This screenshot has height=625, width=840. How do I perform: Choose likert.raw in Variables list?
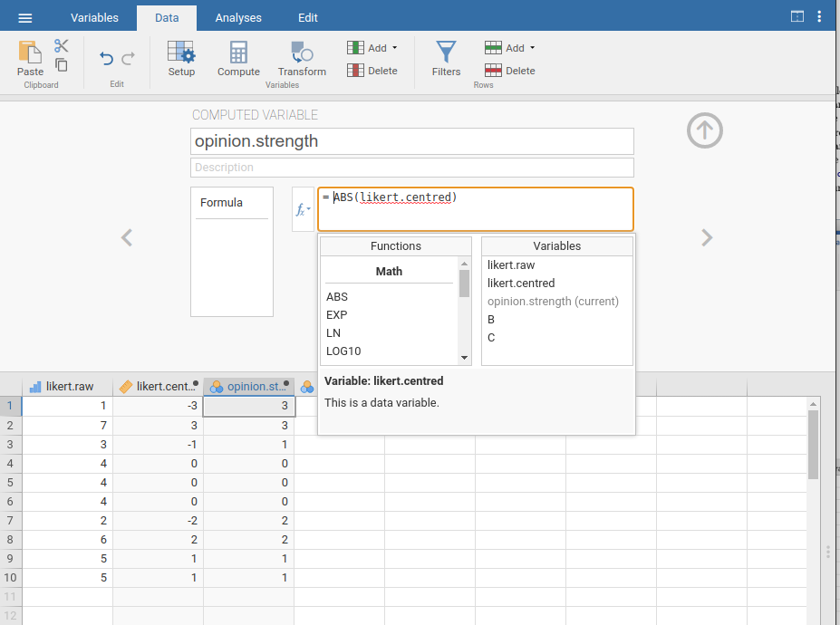[x=511, y=265]
